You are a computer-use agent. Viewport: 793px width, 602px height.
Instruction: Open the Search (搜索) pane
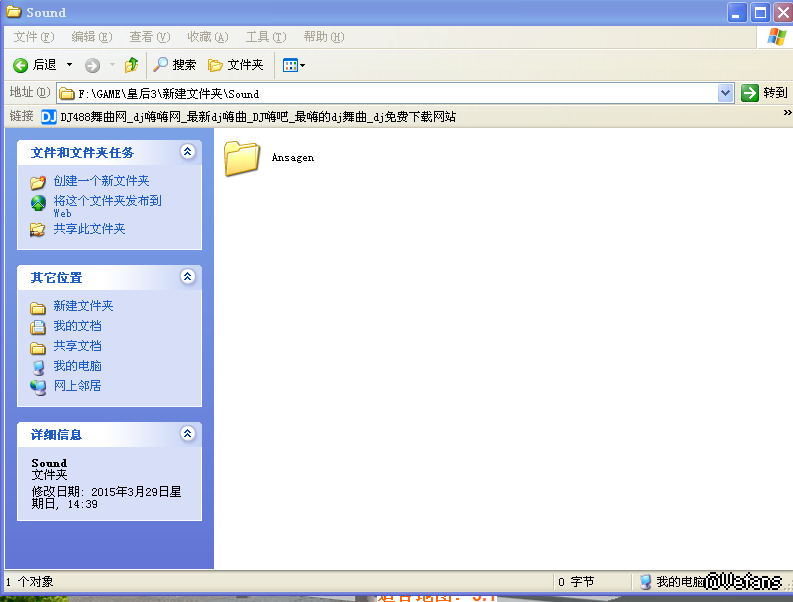point(174,65)
